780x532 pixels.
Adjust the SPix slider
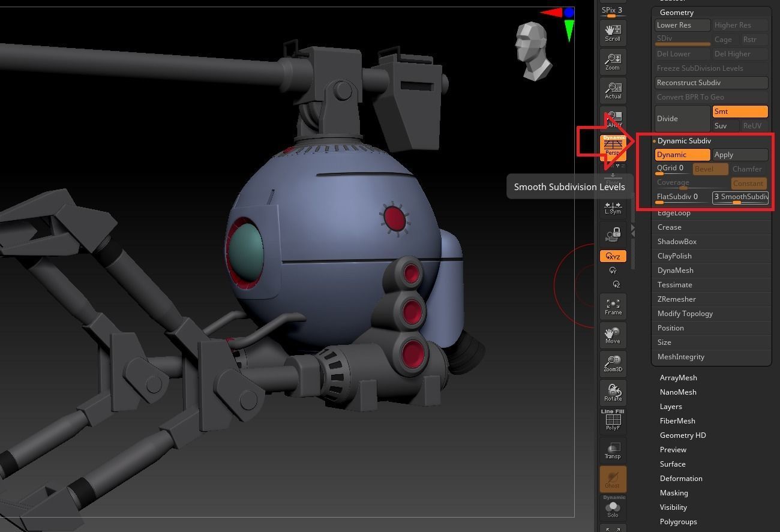click(x=612, y=12)
